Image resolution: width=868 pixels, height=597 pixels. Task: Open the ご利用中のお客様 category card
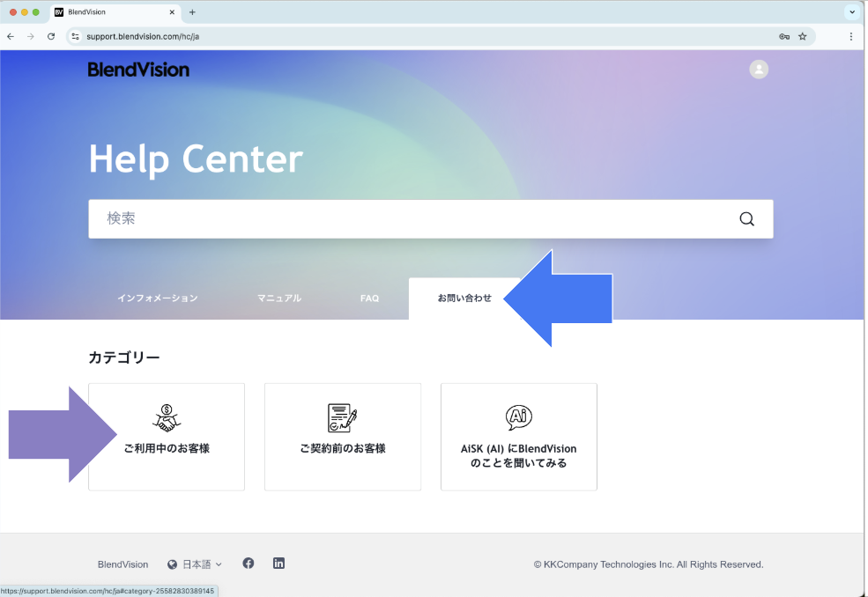(x=167, y=437)
